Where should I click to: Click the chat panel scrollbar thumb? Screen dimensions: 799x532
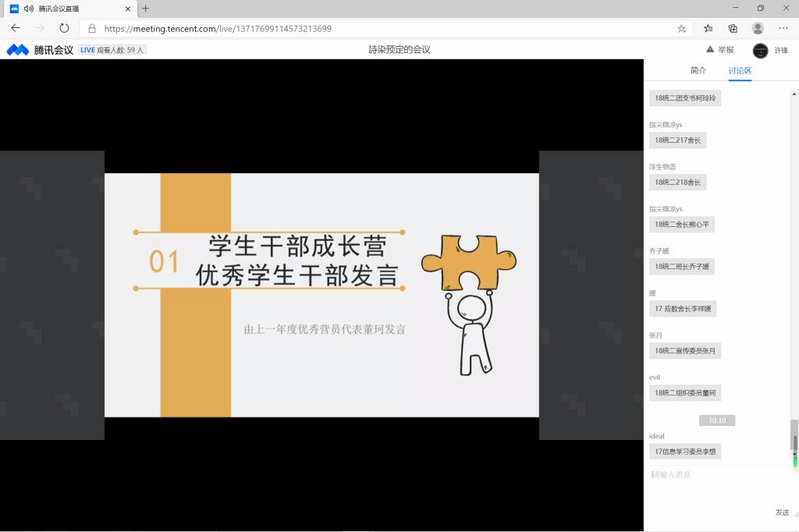[x=794, y=442]
